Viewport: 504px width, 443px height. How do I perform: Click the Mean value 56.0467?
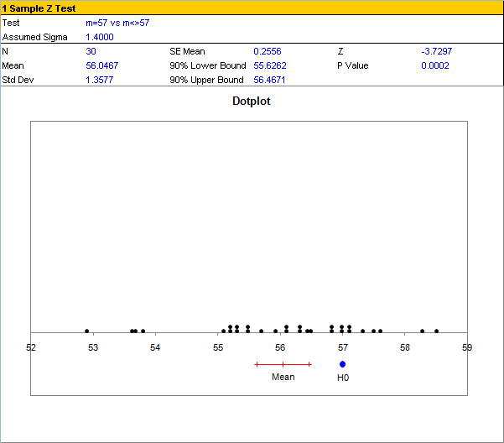coord(102,65)
